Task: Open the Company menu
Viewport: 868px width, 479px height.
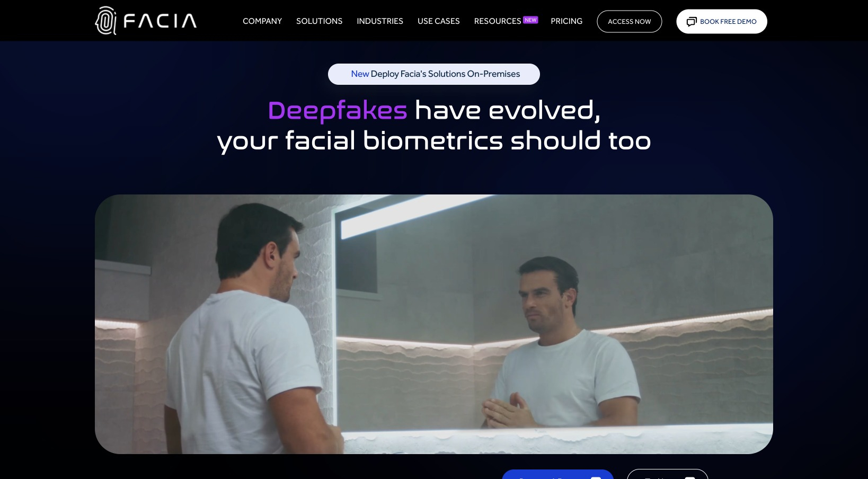Action: (x=262, y=21)
